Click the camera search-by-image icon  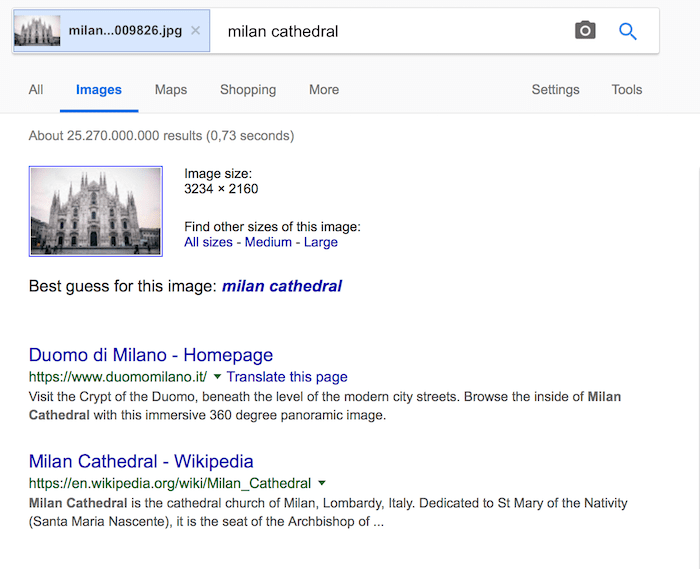click(x=585, y=31)
